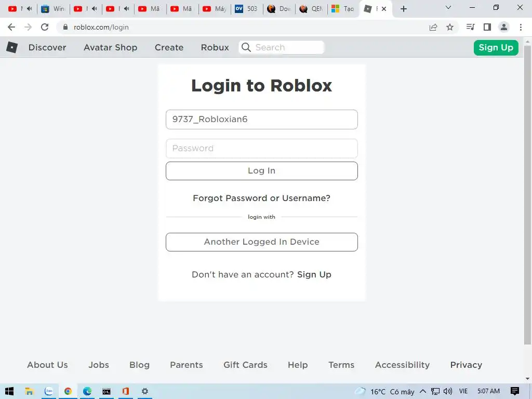
Task: Click the address bar URL roblox.com/login
Action: click(101, 27)
